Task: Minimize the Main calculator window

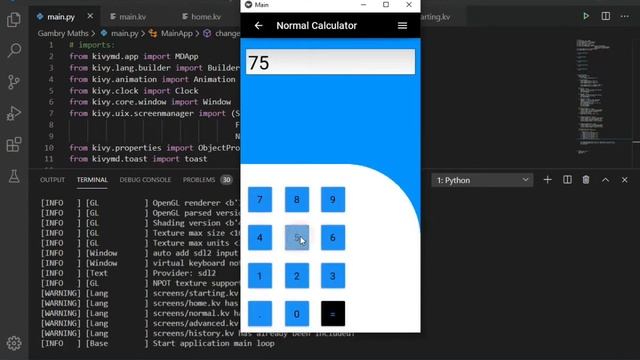Action: point(363,5)
